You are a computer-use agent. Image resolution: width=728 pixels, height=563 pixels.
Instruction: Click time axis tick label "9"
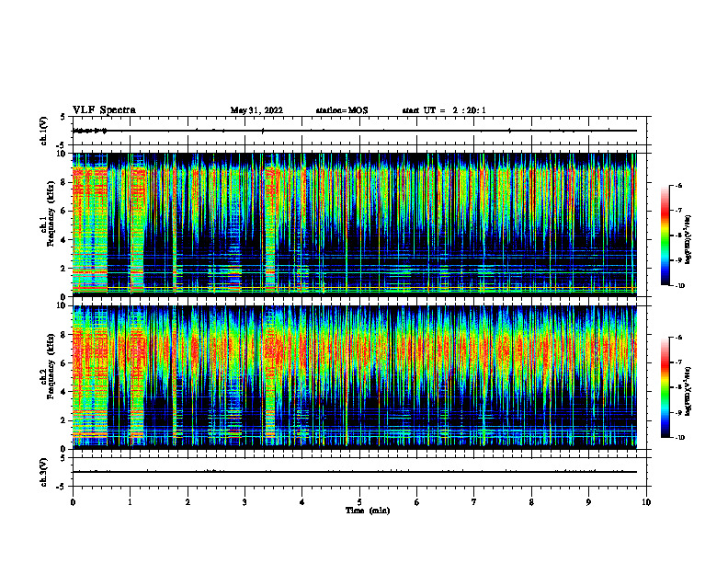point(588,502)
